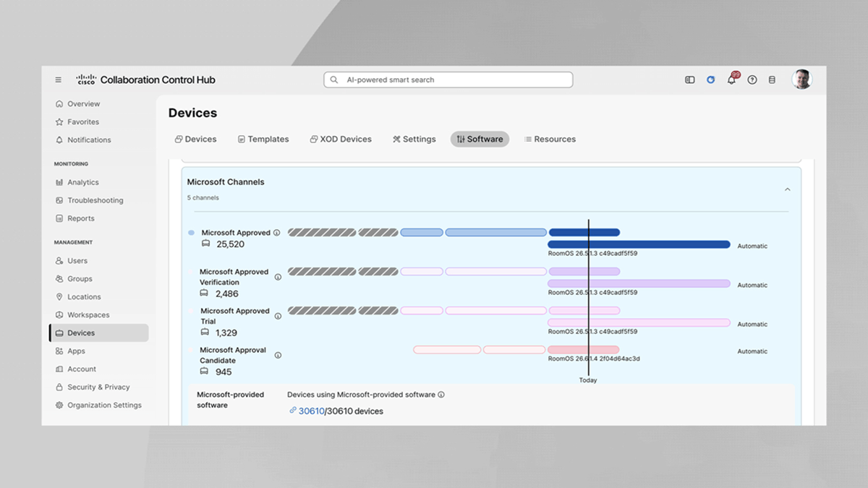Click the user profile avatar

(801, 80)
